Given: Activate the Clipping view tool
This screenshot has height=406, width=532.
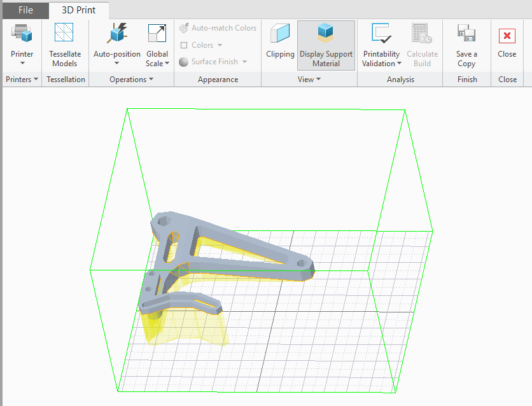Looking at the screenshot, I should [280, 34].
